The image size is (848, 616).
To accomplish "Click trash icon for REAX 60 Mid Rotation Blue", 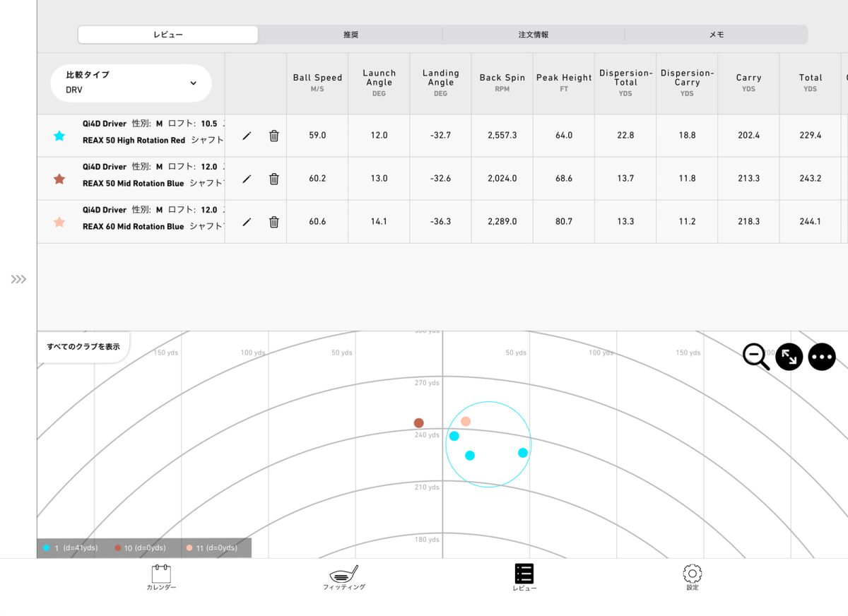I will coord(274,222).
